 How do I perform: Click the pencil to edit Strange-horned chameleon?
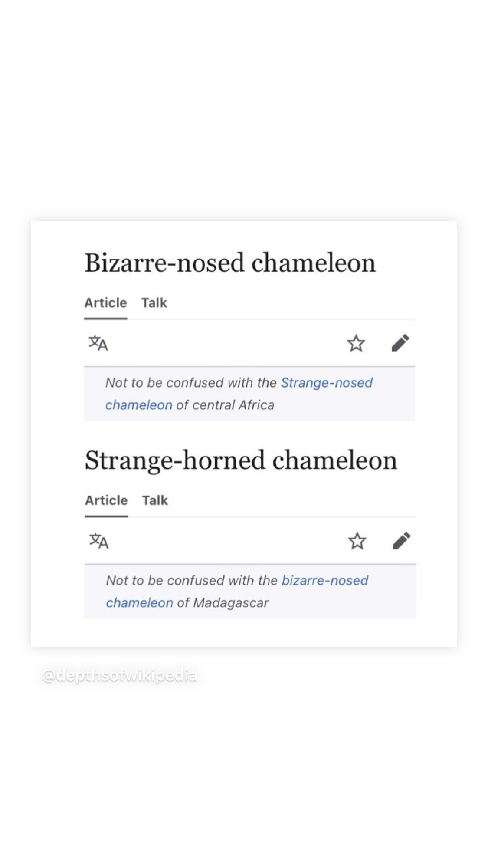(401, 541)
